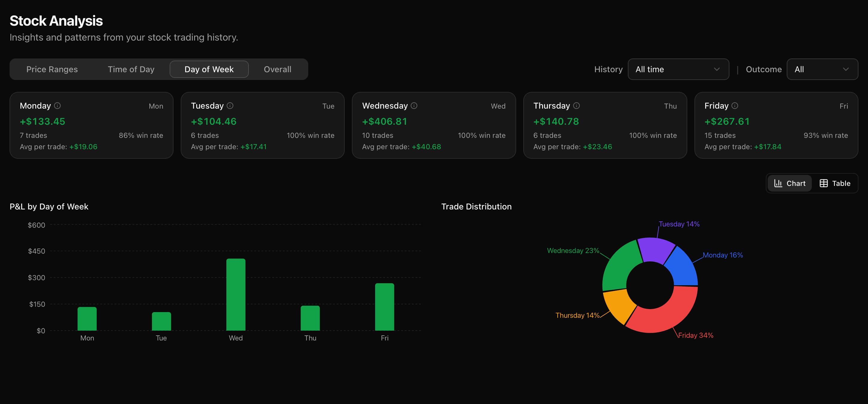Click the info icon on the Monday card
The height and width of the screenshot is (404, 868).
click(x=57, y=105)
